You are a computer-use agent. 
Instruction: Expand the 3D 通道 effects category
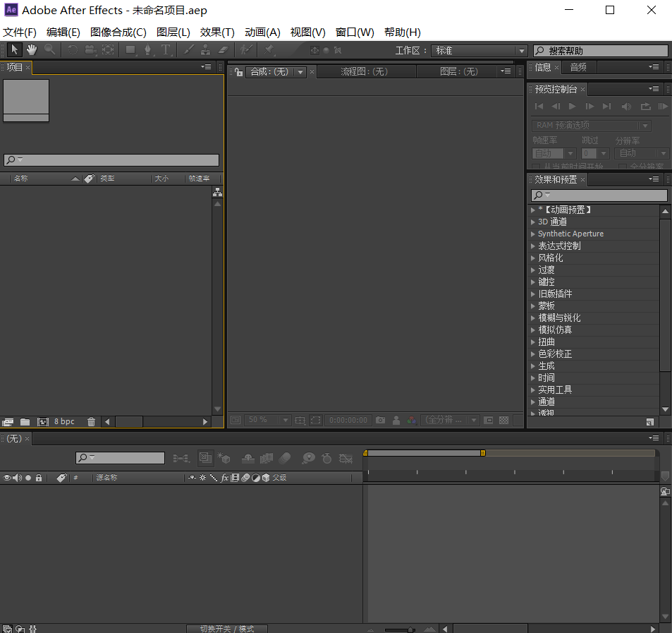[x=532, y=222]
